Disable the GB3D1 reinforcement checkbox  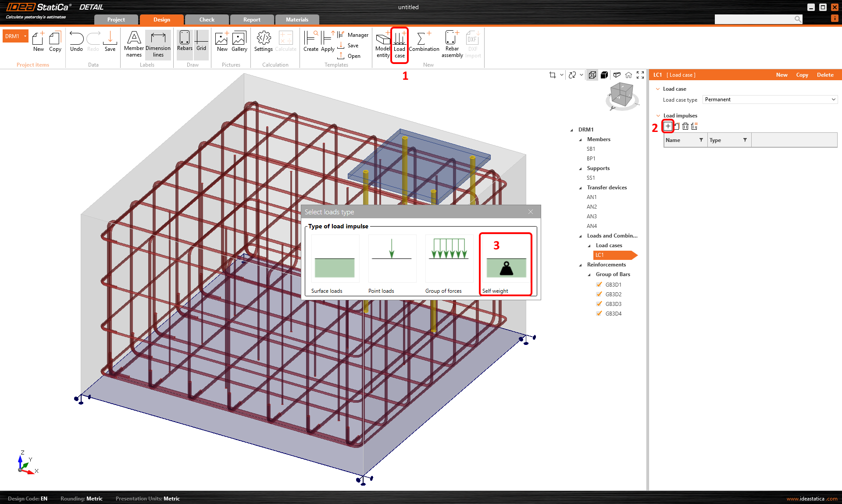[x=599, y=284]
